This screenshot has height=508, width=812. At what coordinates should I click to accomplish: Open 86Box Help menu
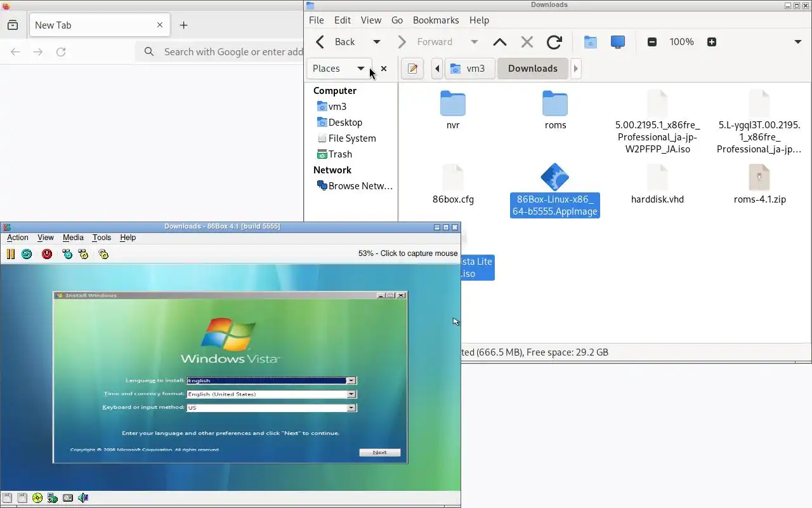click(x=128, y=237)
